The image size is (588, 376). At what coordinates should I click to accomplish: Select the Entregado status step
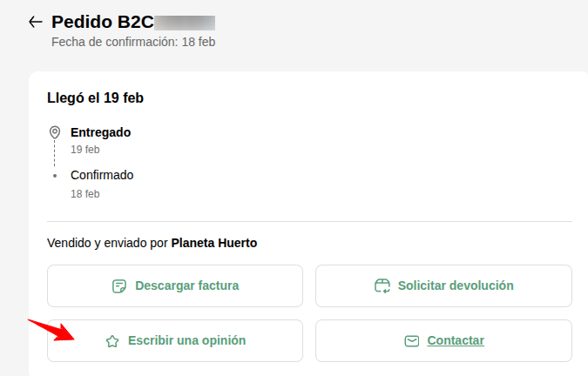100,132
